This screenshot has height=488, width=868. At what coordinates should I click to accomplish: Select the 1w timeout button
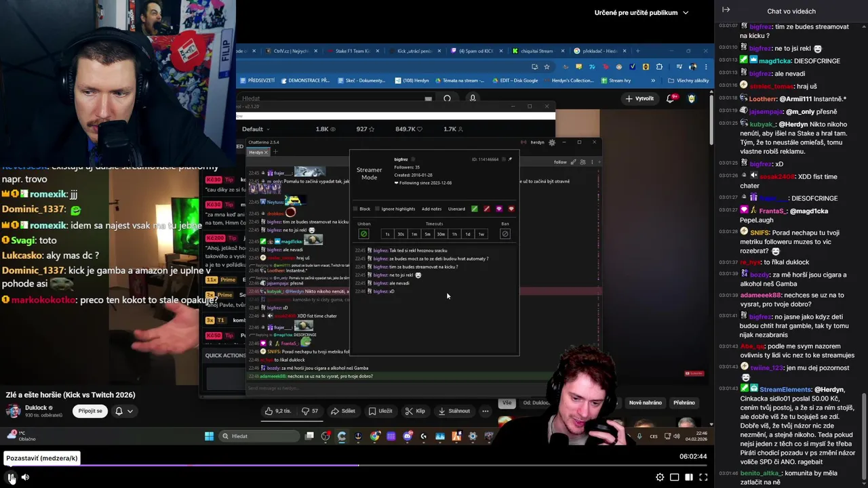click(481, 234)
